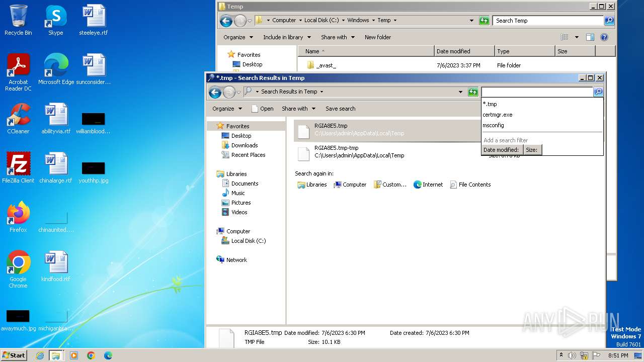The height and width of the screenshot is (362, 644).
Task: Add Size search filter
Action: coord(532,150)
